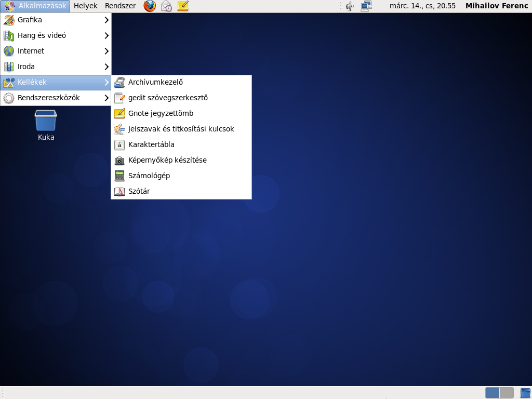Click the gedit notepad icon
532x399 pixels.
(x=119, y=98)
